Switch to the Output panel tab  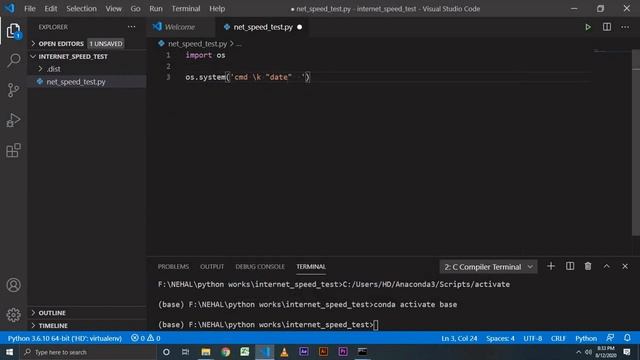tap(212, 267)
